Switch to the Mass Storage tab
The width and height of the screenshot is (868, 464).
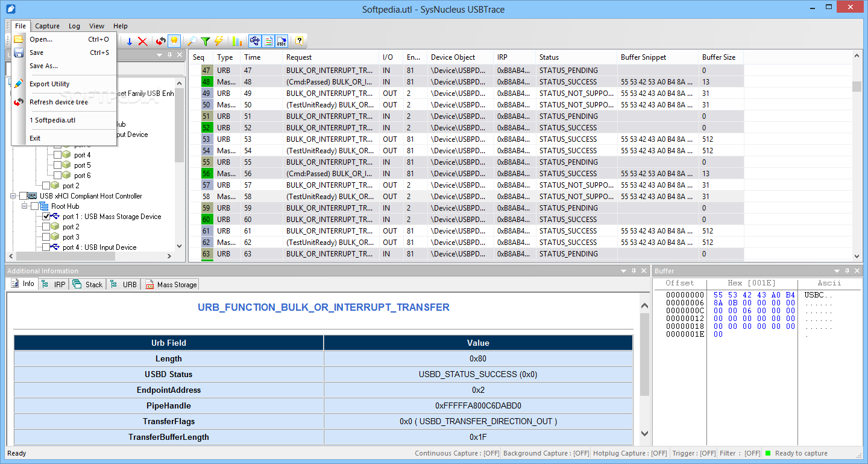(171, 284)
